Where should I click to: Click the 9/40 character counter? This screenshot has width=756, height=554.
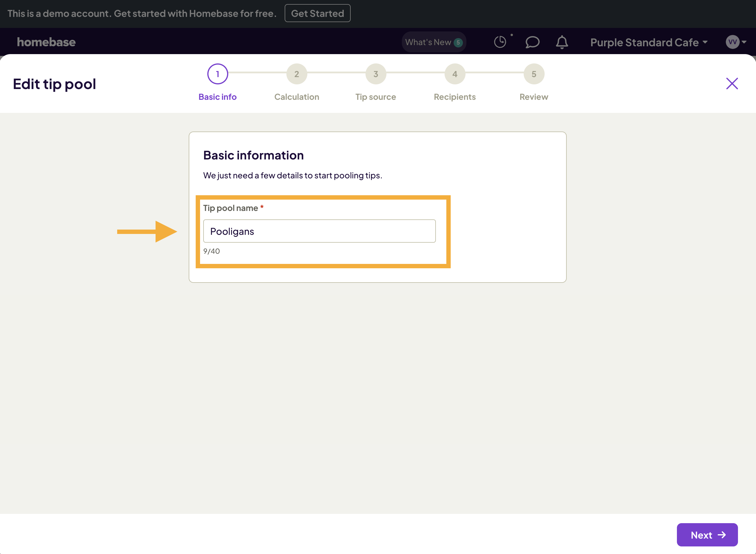pos(211,251)
